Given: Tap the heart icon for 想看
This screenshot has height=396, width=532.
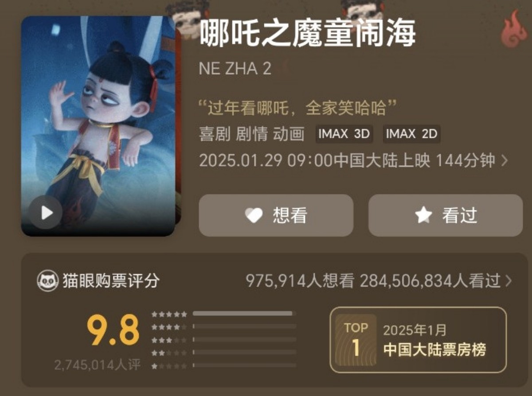Looking at the screenshot, I should point(254,216).
